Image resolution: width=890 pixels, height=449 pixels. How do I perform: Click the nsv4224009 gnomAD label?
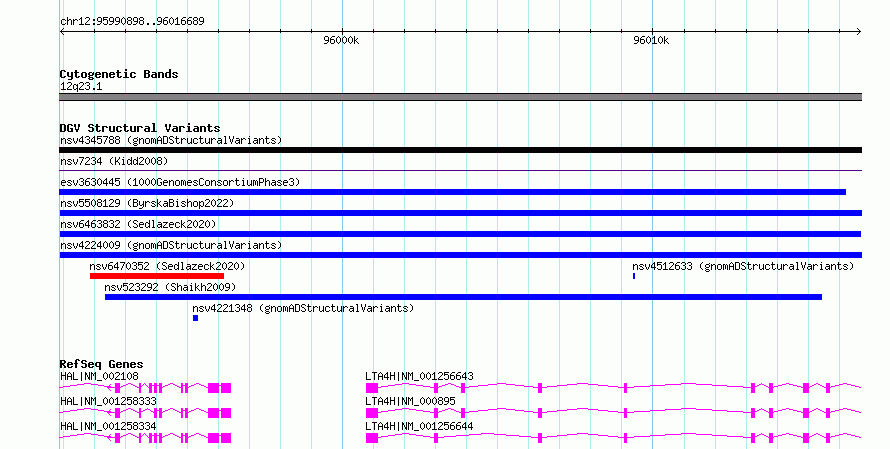tap(171, 245)
